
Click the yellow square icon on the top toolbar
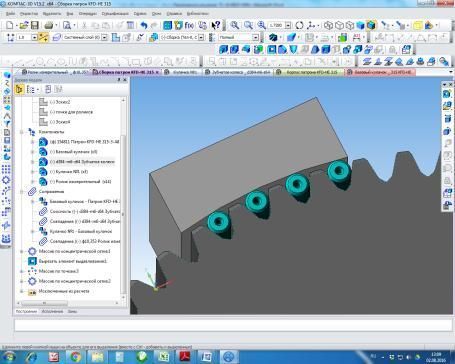[x=417, y=25]
